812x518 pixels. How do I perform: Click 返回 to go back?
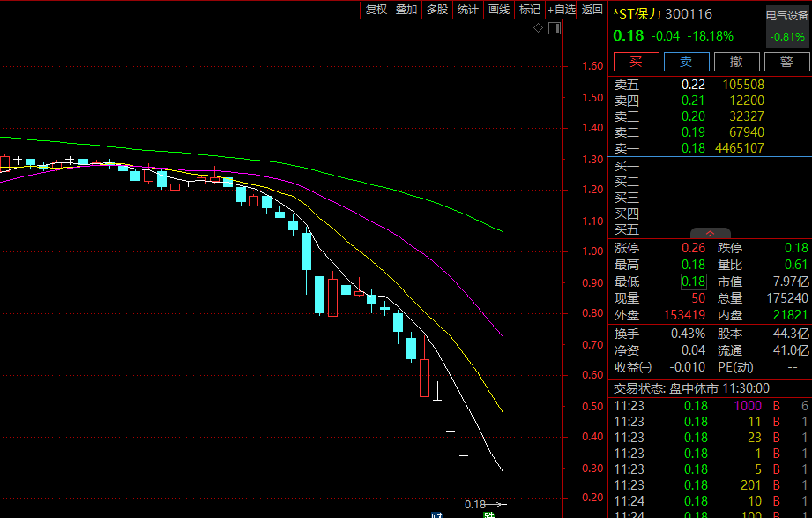click(592, 10)
